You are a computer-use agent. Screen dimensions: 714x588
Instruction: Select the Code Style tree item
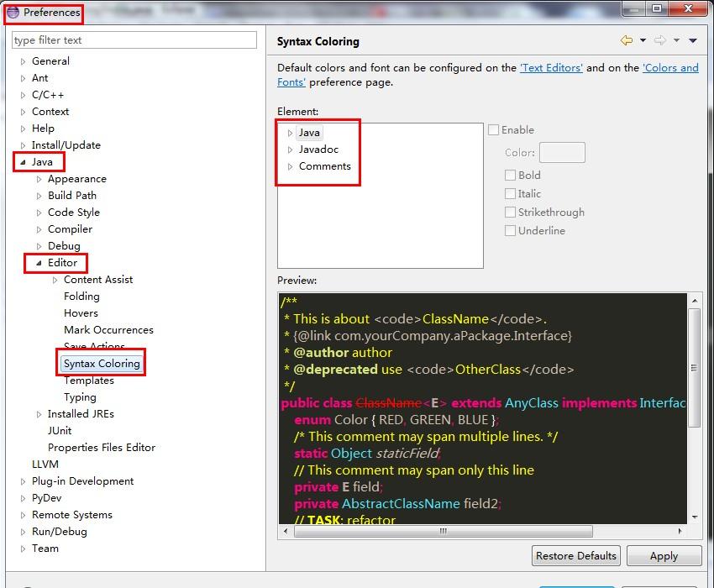(x=74, y=213)
